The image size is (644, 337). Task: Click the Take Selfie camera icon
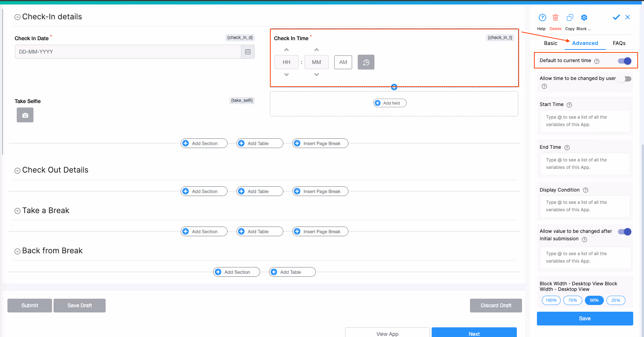click(x=25, y=115)
